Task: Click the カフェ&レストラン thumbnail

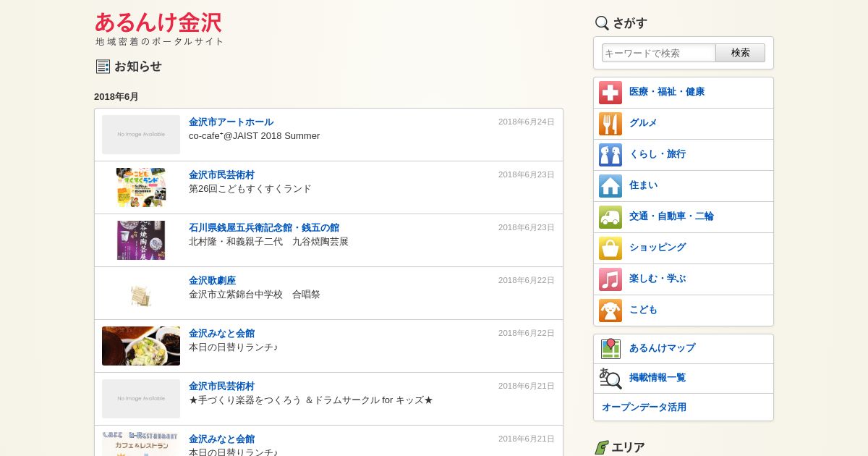Action: [x=141, y=444]
